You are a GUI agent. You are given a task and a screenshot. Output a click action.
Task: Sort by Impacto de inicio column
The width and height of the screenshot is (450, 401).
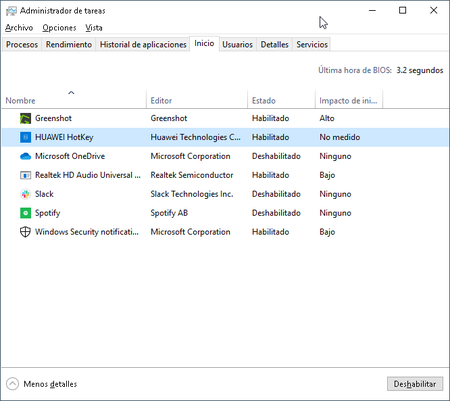(x=349, y=100)
